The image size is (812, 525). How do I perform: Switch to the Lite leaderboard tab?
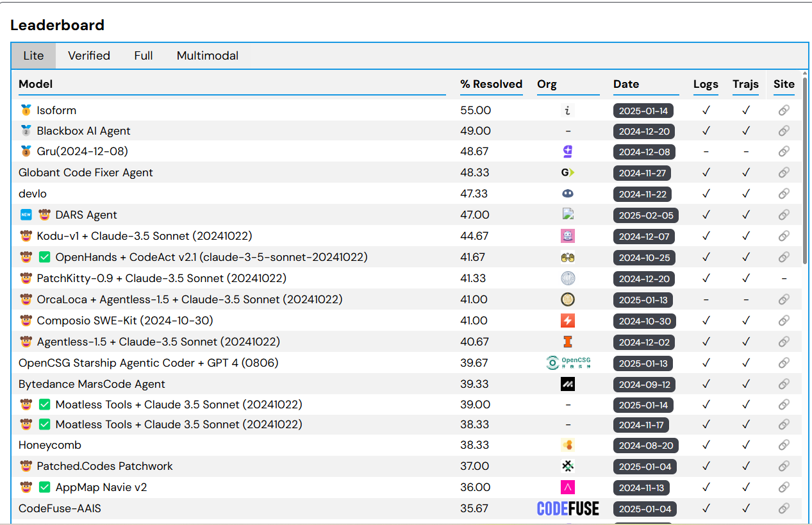pos(33,56)
